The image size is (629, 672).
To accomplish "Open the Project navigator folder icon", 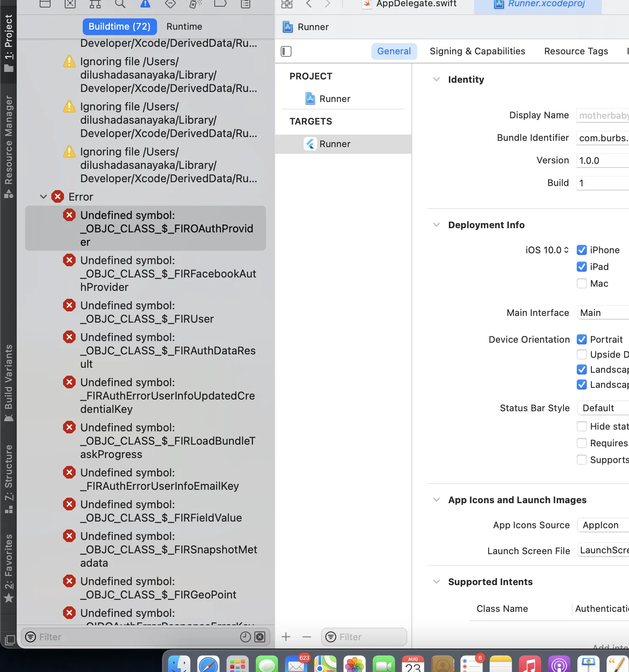I will click(45, 4).
